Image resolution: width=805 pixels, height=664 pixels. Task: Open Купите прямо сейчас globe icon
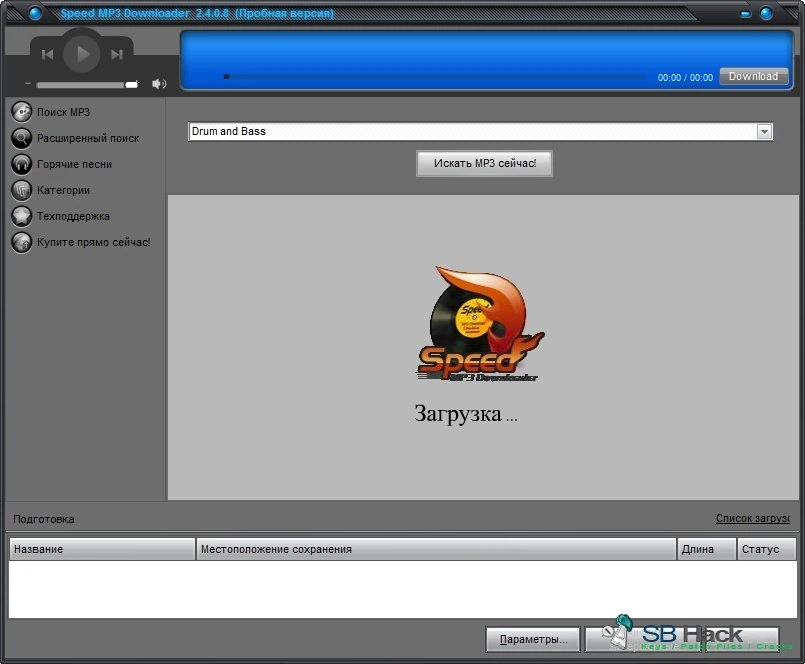(22, 242)
